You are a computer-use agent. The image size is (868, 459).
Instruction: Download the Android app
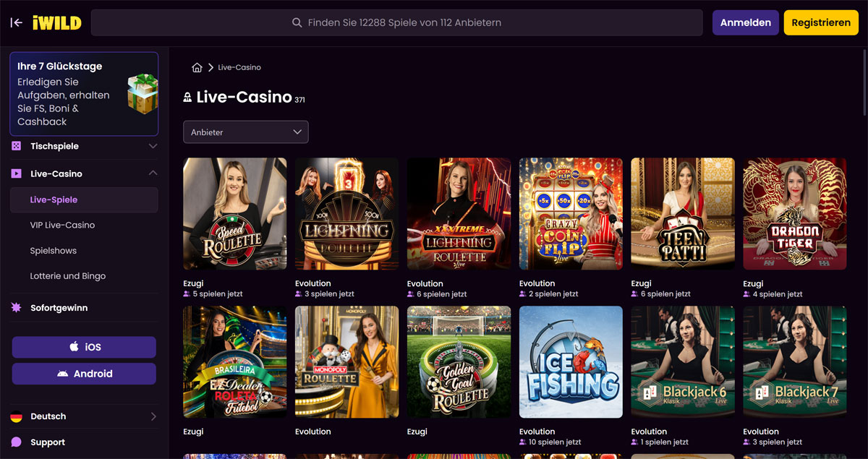click(x=84, y=374)
